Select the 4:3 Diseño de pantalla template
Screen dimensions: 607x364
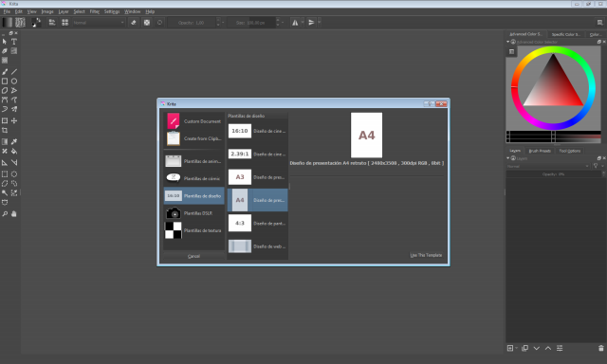(x=257, y=223)
